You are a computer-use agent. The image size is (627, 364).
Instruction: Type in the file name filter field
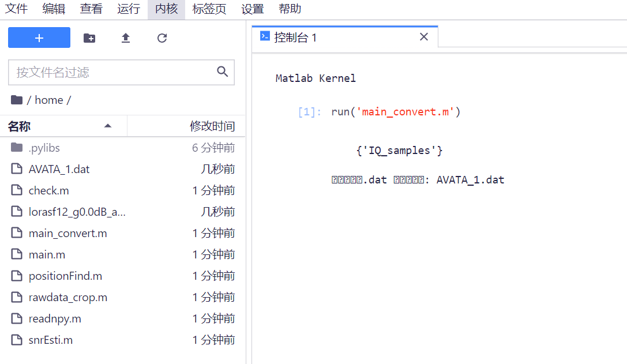click(x=112, y=72)
